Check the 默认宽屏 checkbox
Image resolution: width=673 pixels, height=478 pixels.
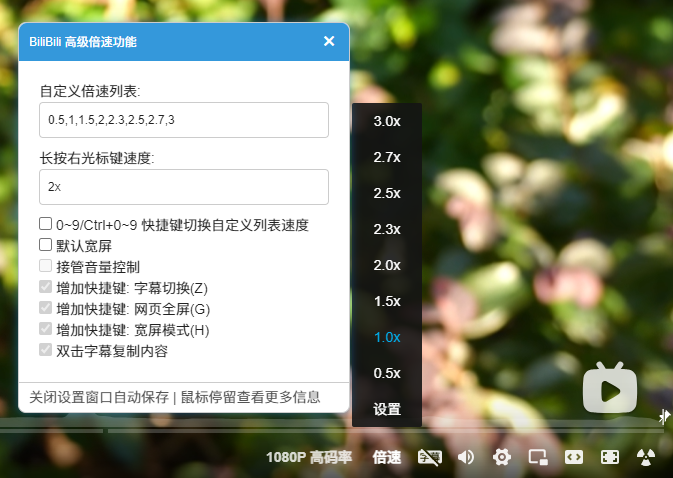point(45,245)
